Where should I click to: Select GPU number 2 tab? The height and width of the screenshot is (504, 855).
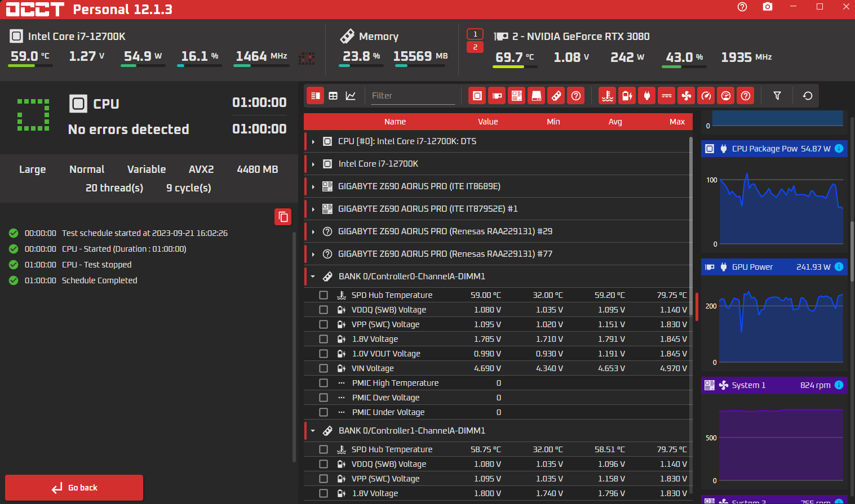[x=475, y=47]
